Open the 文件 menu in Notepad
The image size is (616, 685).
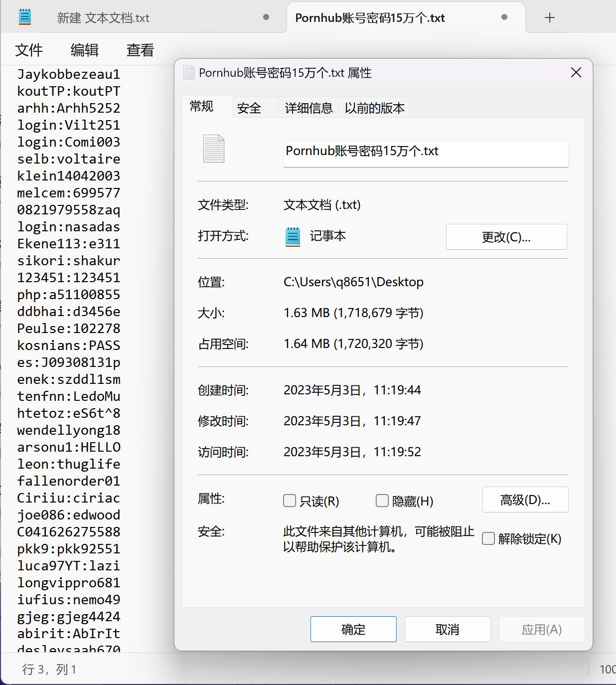[x=29, y=50]
